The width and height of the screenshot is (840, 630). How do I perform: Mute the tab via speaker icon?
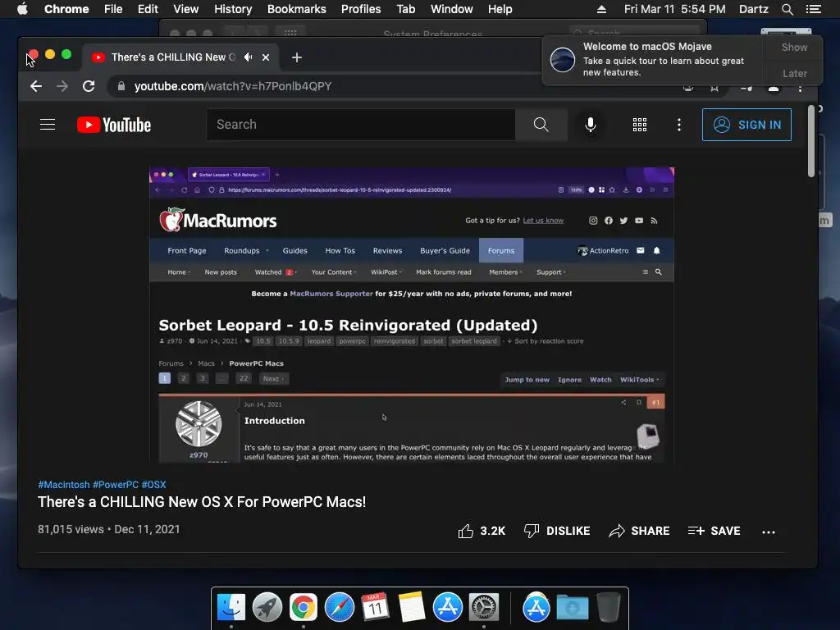[249, 57]
